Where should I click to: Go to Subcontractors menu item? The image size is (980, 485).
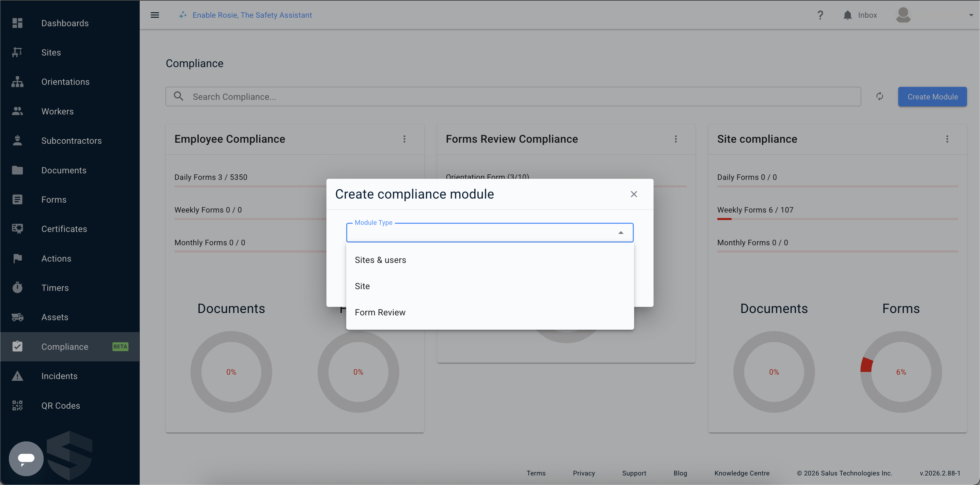(x=70, y=140)
